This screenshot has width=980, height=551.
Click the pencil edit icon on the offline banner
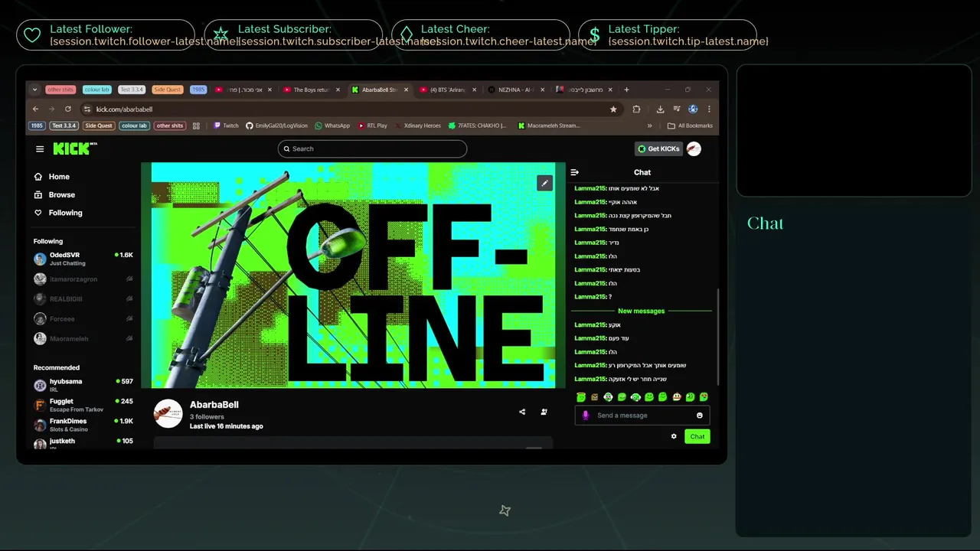pyautogui.click(x=544, y=183)
